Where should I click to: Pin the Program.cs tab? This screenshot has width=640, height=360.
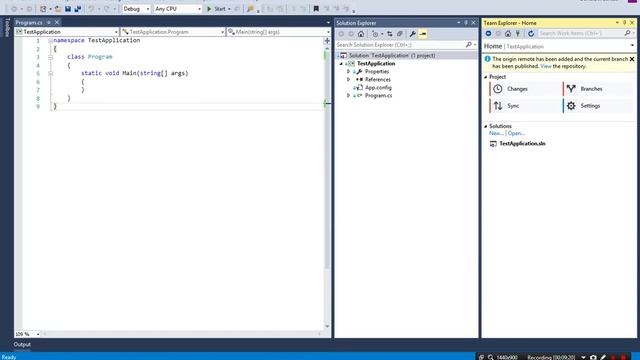[x=49, y=22]
